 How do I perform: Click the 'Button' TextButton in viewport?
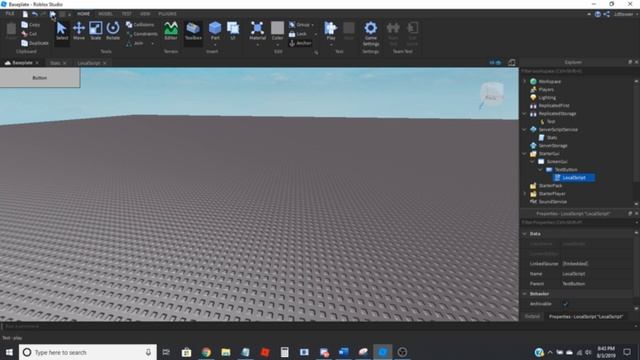pyautogui.click(x=40, y=78)
